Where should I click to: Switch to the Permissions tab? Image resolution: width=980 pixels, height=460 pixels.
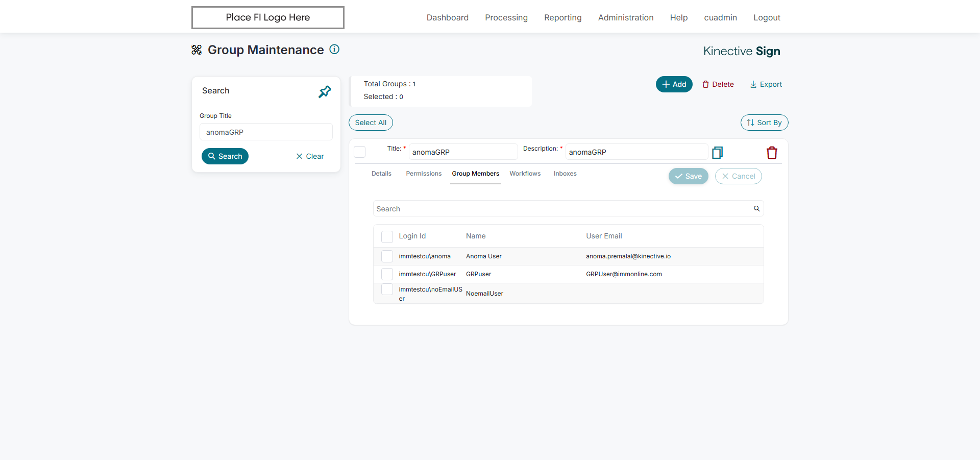click(x=424, y=174)
